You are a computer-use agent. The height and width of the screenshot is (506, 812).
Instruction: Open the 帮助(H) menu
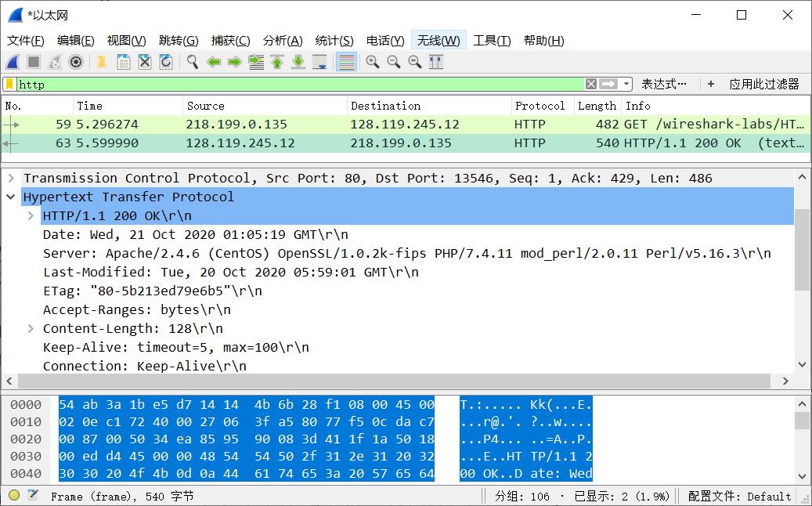click(543, 41)
